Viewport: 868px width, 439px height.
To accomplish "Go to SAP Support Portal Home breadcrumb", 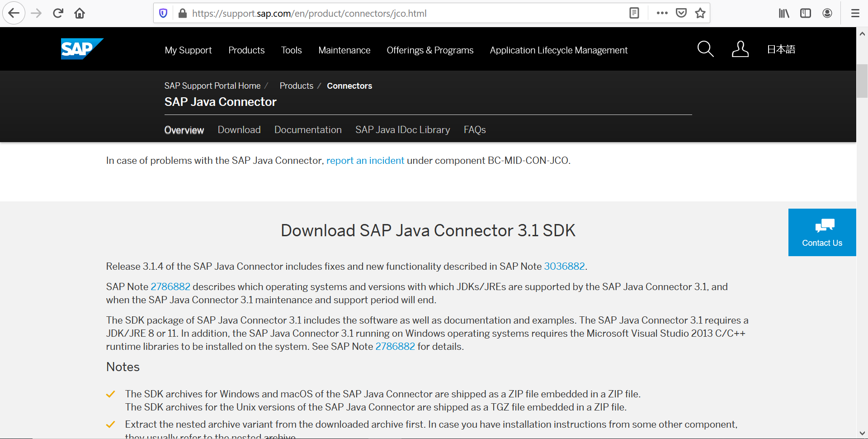I will click(x=212, y=86).
